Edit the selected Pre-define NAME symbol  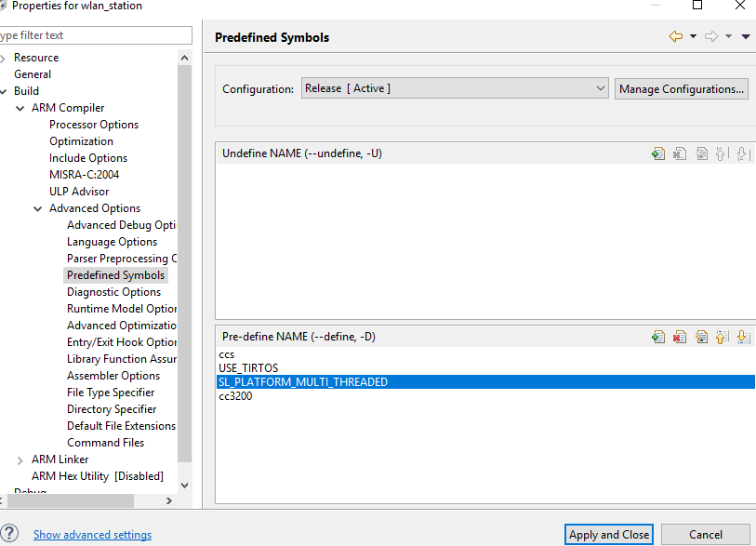pos(701,337)
